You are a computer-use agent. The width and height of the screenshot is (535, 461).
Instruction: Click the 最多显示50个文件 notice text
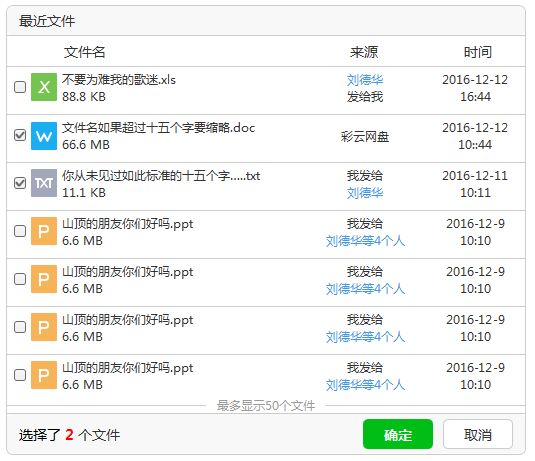[x=266, y=406]
